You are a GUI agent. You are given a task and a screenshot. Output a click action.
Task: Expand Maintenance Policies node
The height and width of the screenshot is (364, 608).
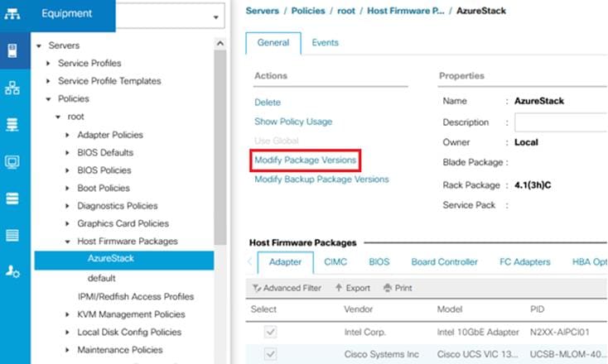point(67,350)
